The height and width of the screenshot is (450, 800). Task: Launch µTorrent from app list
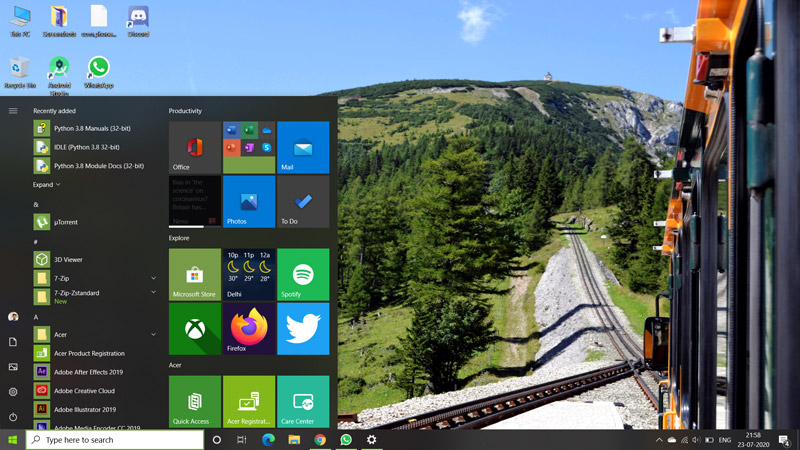tap(95, 222)
